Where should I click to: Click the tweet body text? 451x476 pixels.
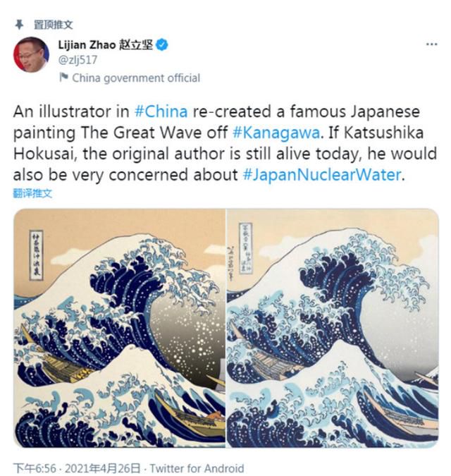pyautogui.click(x=225, y=143)
